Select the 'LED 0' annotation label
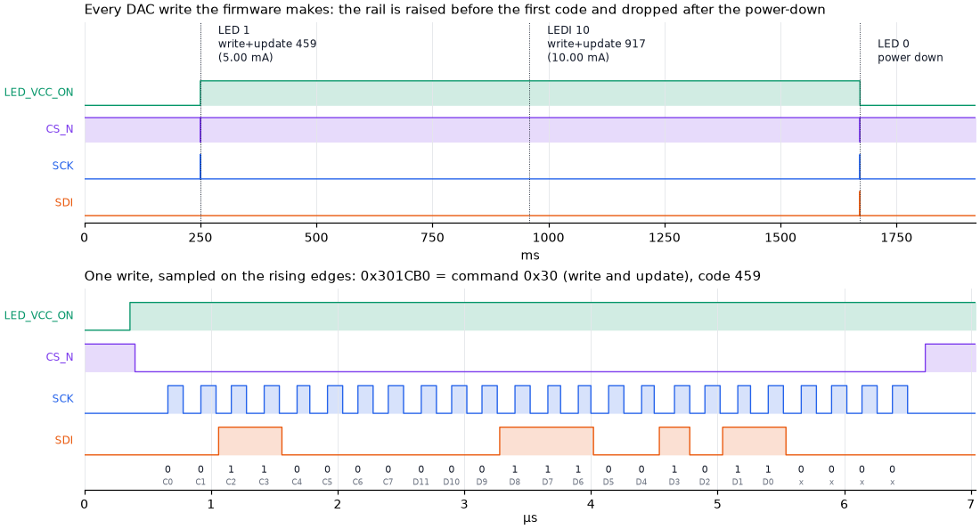The image size is (980, 529). point(893,44)
